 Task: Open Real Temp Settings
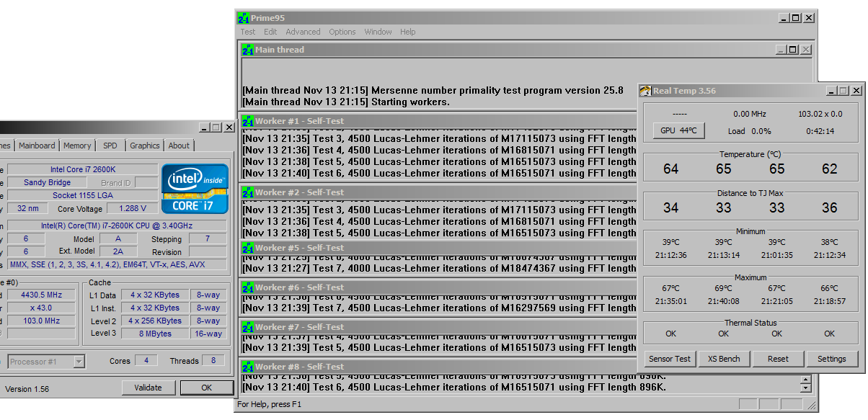coord(831,359)
